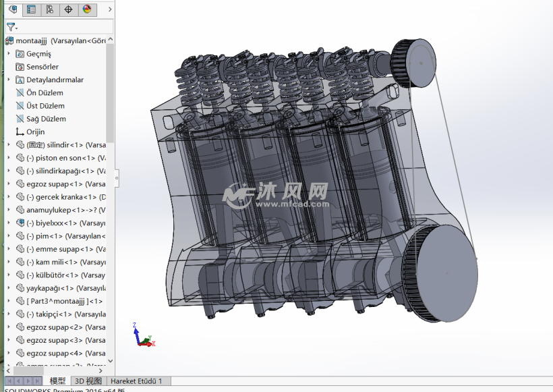Select the Ön Düzlem plane
The height and width of the screenshot is (392, 553).
[45, 93]
